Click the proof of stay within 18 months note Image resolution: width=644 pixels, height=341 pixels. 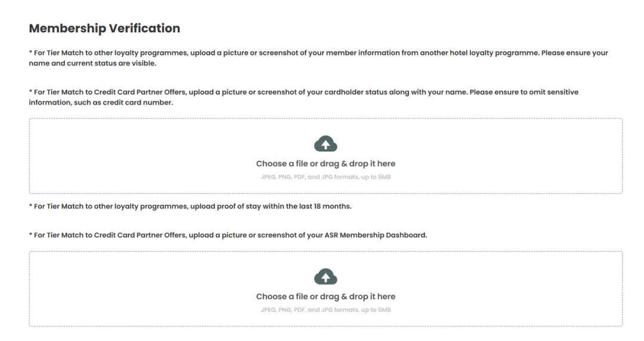[x=190, y=206]
